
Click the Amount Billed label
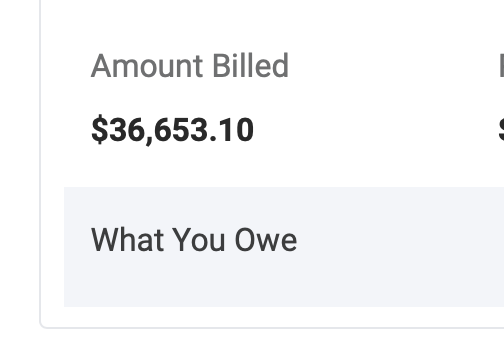pos(190,66)
